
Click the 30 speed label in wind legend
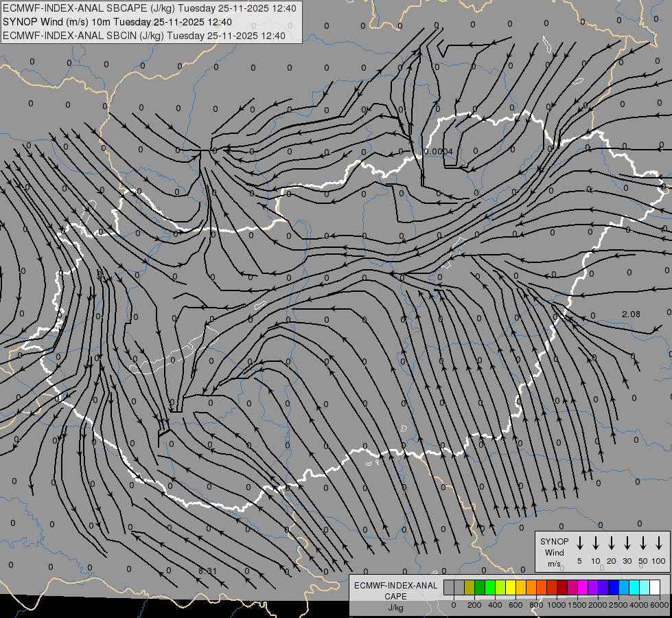627,561
